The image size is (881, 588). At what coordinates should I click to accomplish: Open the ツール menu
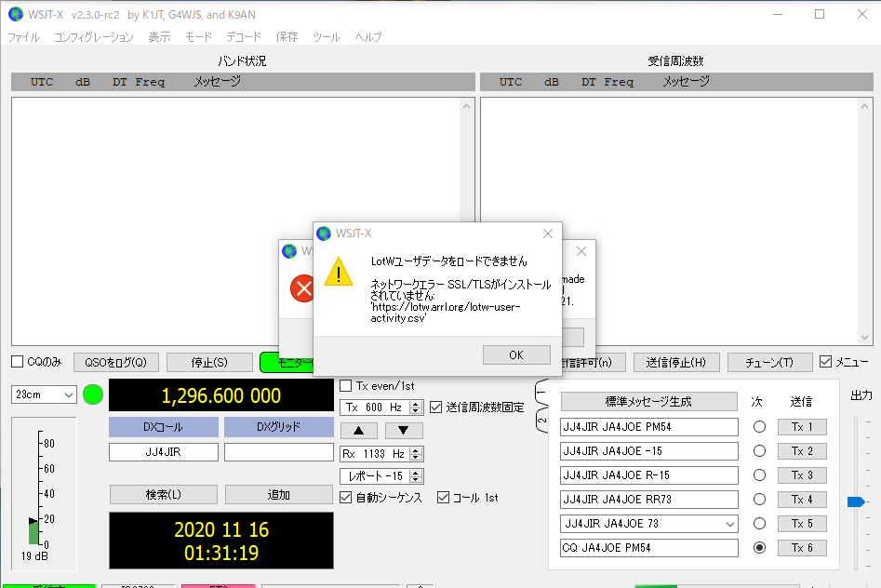tap(327, 37)
